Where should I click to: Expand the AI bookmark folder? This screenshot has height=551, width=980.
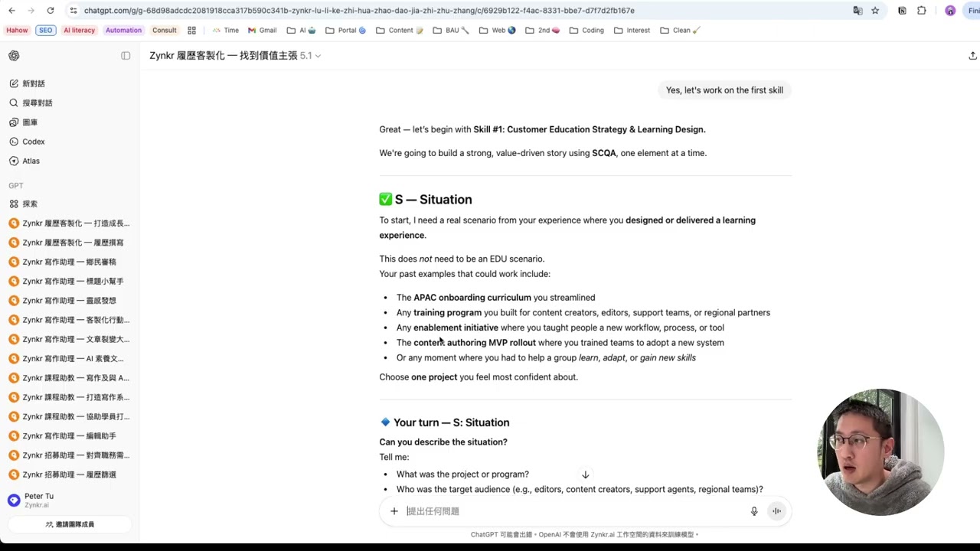pyautogui.click(x=301, y=31)
